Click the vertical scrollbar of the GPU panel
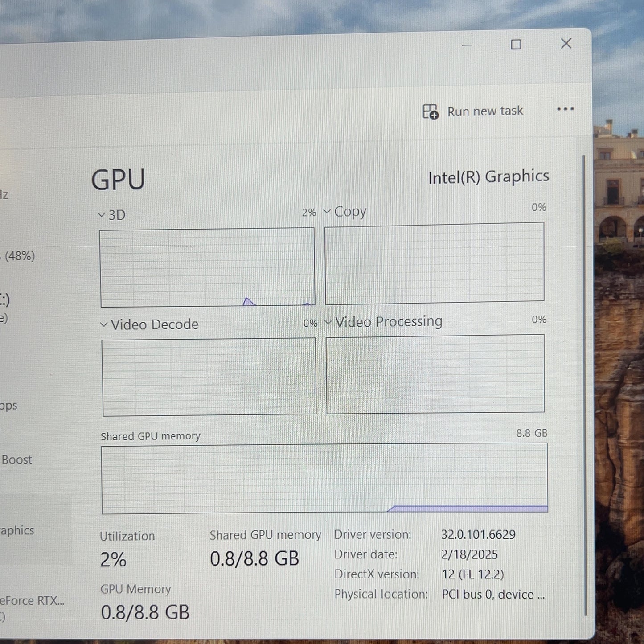The image size is (644, 644). [x=585, y=386]
